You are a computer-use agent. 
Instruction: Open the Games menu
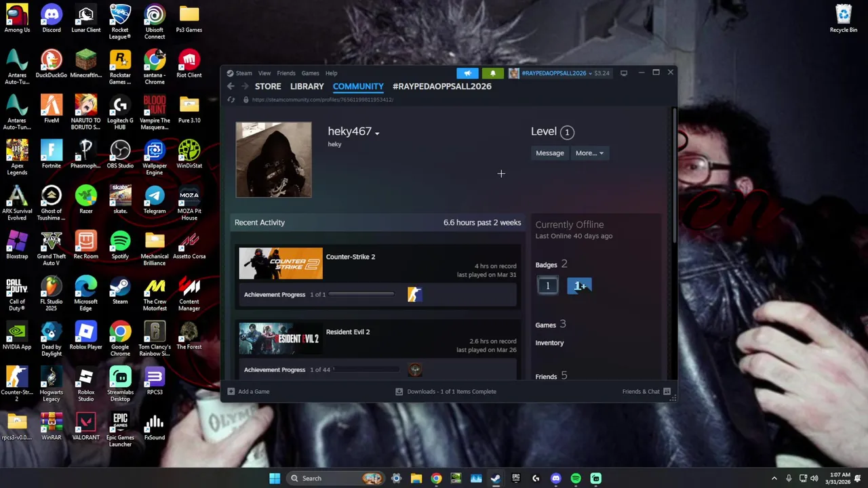click(311, 73)
